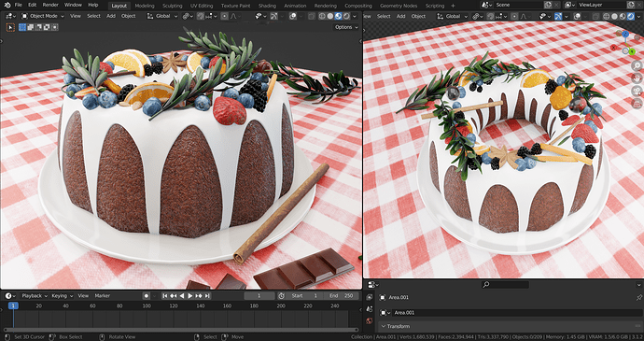This screenshot has width=644, height=341.
Task: Open the Object Mode dropdown in the left viewport
Action: point(43,16)
